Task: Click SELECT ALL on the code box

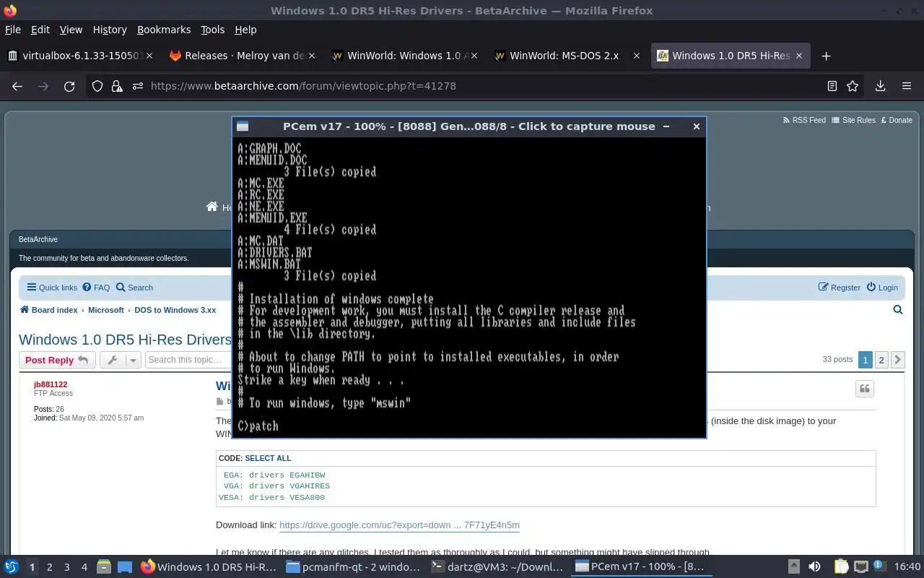Action: [x=268, y=458]
